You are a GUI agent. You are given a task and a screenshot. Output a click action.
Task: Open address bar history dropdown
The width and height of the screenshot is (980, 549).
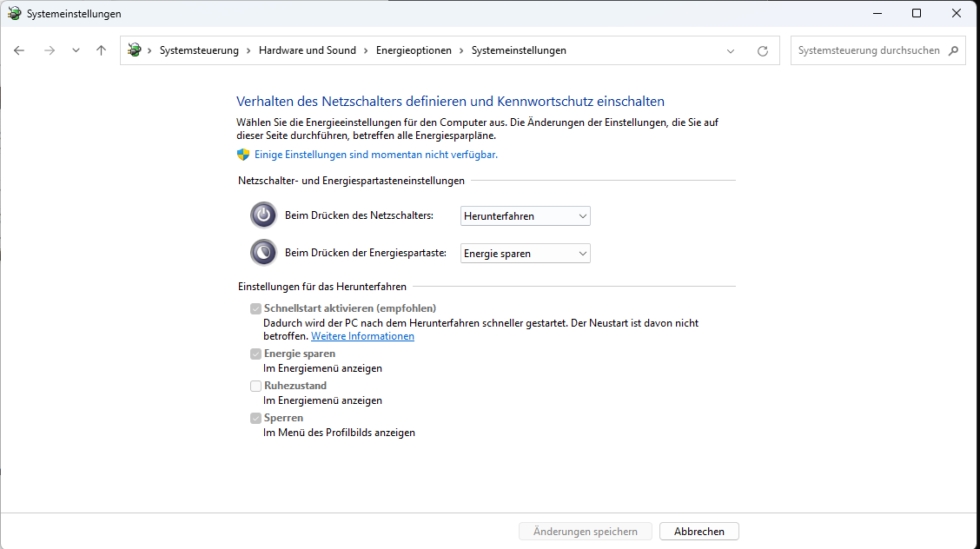[731, 51]
